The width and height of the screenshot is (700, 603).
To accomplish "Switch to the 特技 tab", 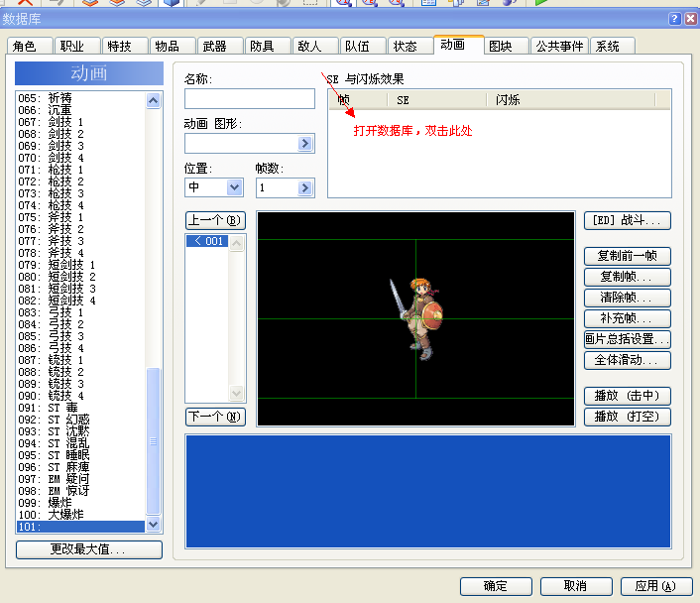I will pos(125,46).
